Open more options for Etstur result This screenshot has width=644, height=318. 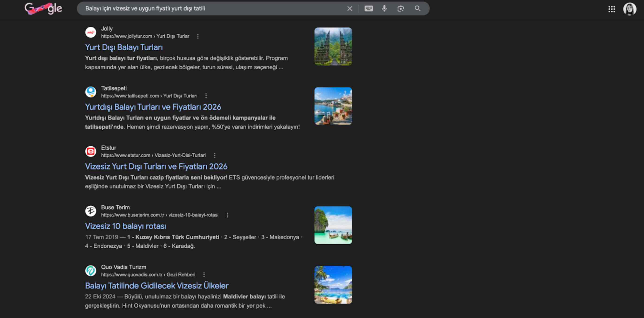point(215,155)
